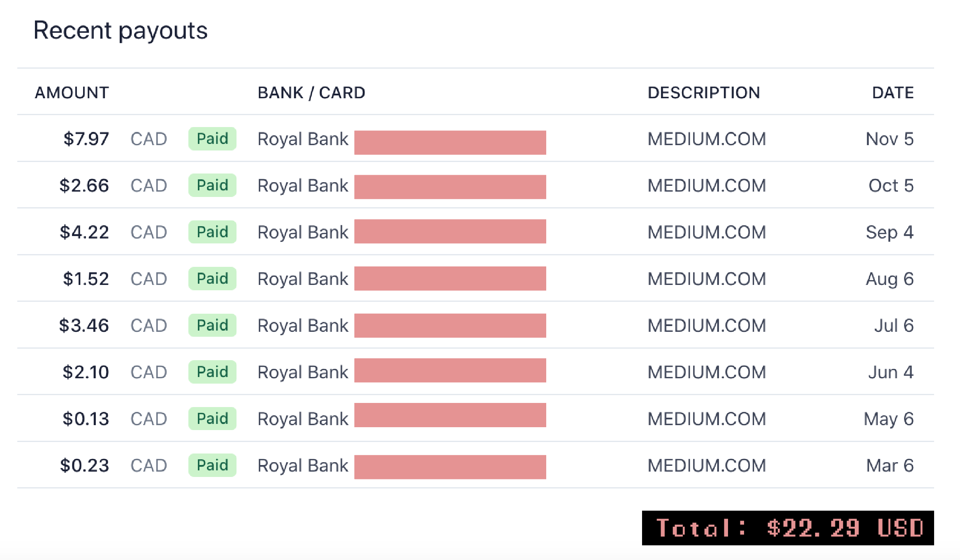Screen dimensions: 960x560
Task: Click the DATE column header
Action: (x=893, y=93)
